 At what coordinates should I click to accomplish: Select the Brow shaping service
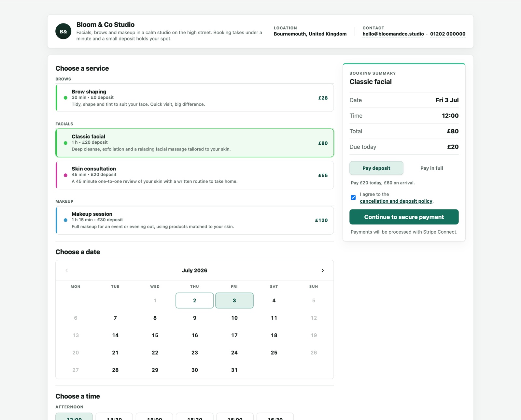(x=195, y=98)
